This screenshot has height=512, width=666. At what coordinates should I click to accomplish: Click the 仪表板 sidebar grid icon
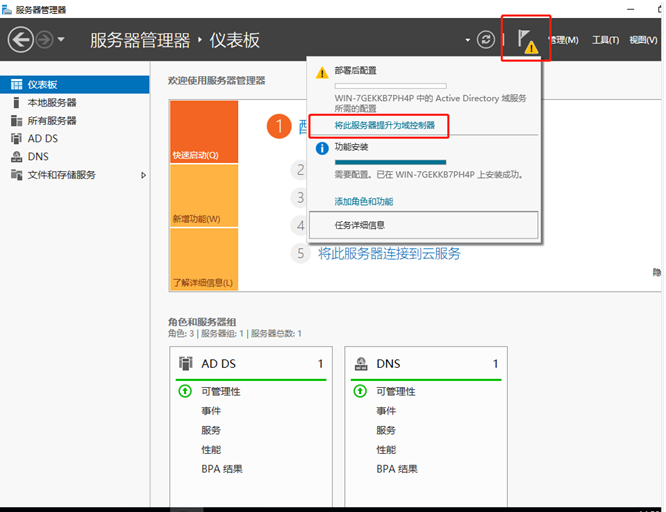17,85
